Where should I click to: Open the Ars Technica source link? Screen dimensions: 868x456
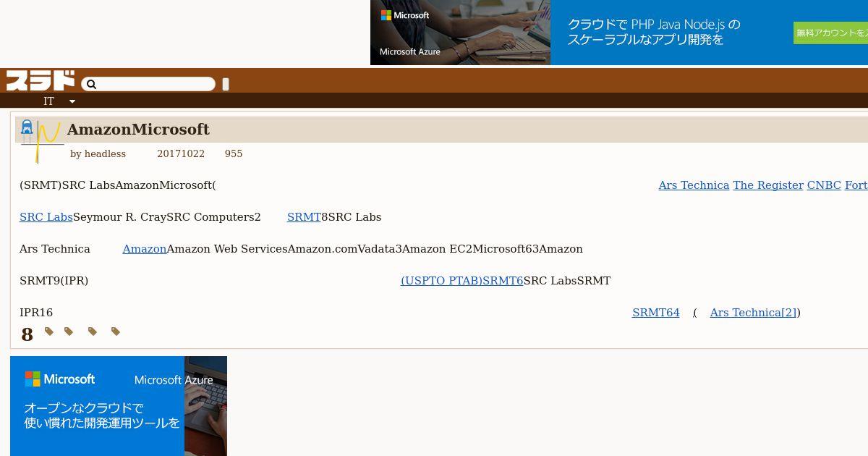tap(694, 185)
